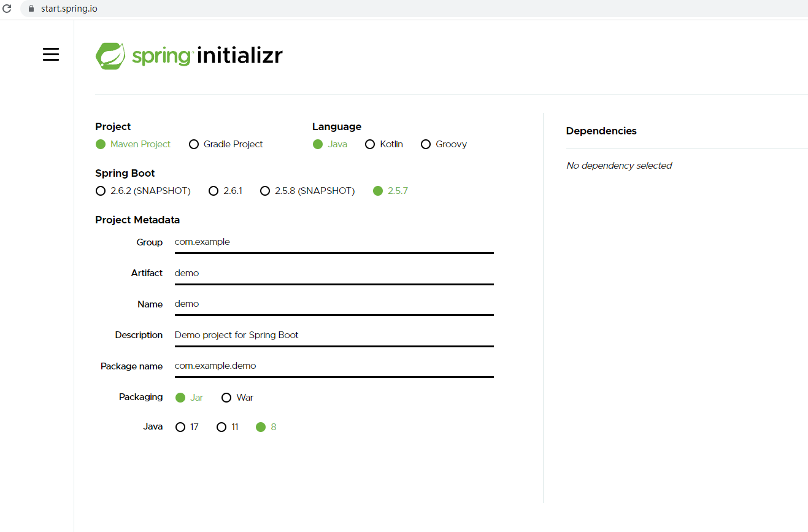Viewport: 808px width, 532px height.
Task: Click the Artifact field label
Action: point(147,273)
